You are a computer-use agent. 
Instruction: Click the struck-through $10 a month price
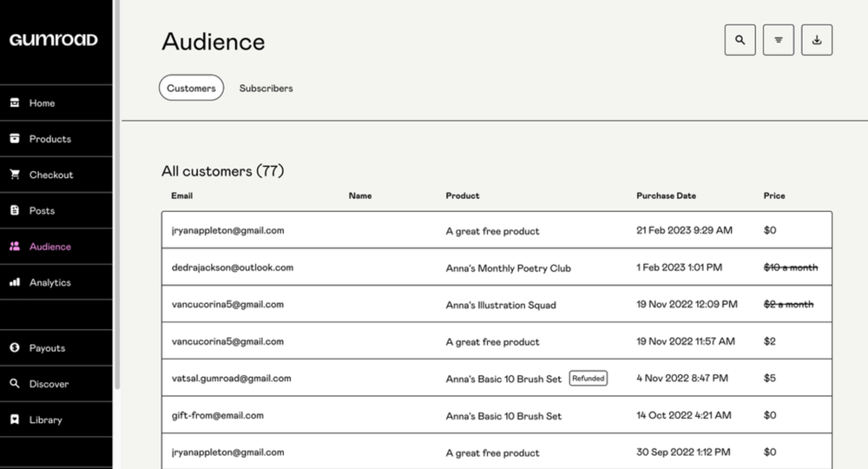[x=791, y=268]
